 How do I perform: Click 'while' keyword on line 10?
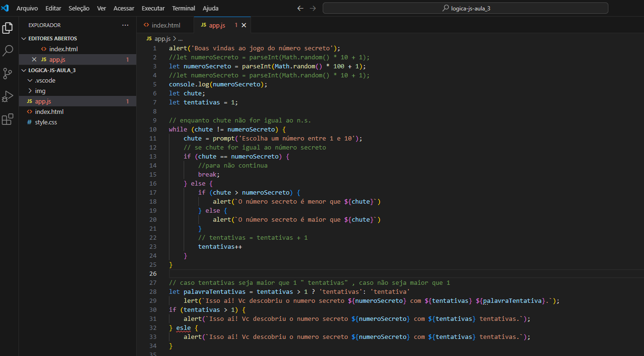click(x=178, y=129)
